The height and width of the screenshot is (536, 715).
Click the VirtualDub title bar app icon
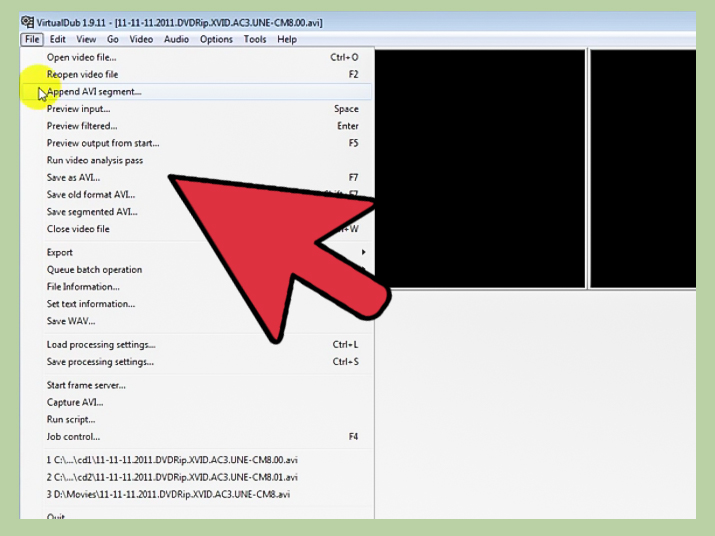[27, 22]
